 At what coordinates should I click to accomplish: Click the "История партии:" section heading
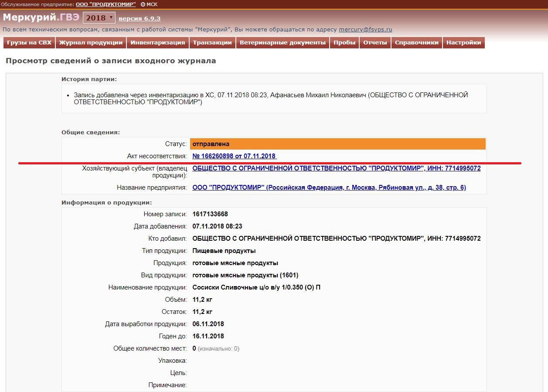point(89,79)
